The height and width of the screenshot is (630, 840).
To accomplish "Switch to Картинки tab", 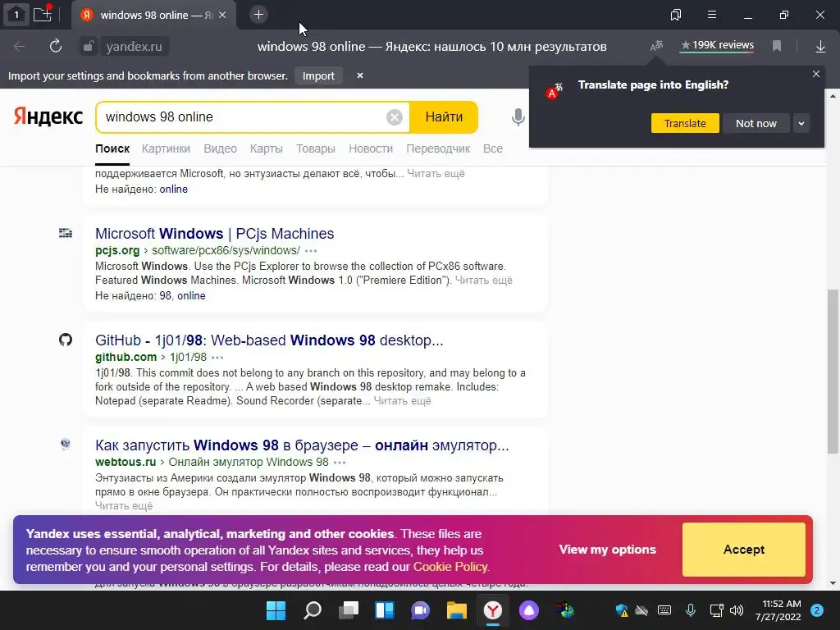I will pyautogui.click(x=166, y=149).
